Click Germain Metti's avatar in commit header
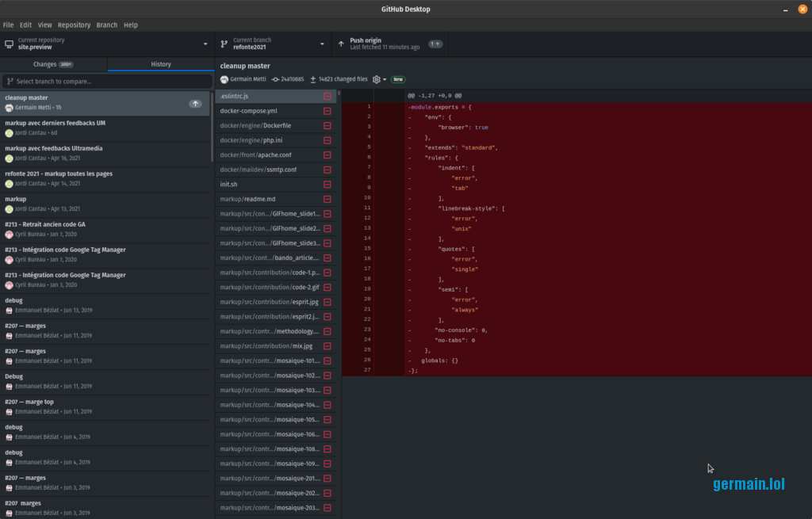 click(x=224, y=79)
